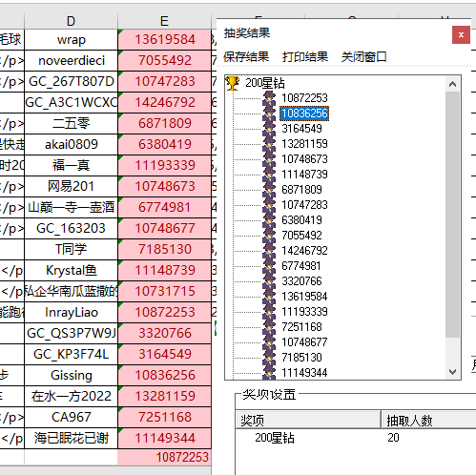This screenshot has width=476, height=475.
Task: Click the 奖项 column header
Action: [x=308, y=421]
